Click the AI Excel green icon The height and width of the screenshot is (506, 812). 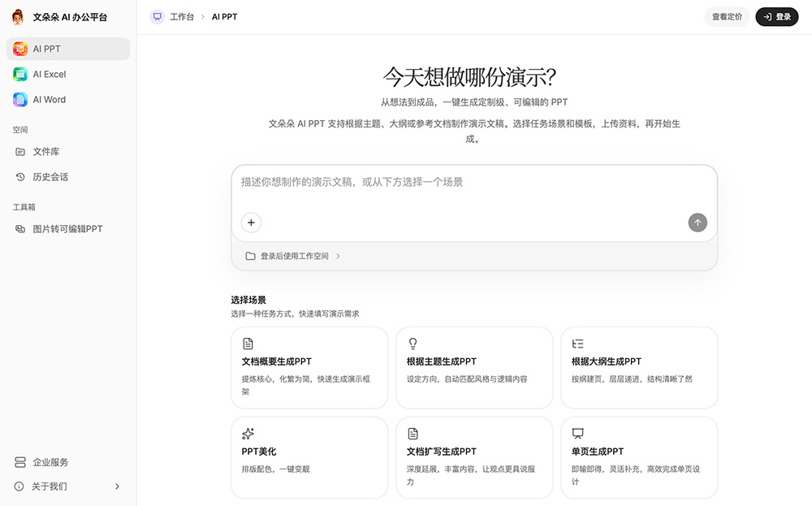pyautogui.click(x=20, y=74)
